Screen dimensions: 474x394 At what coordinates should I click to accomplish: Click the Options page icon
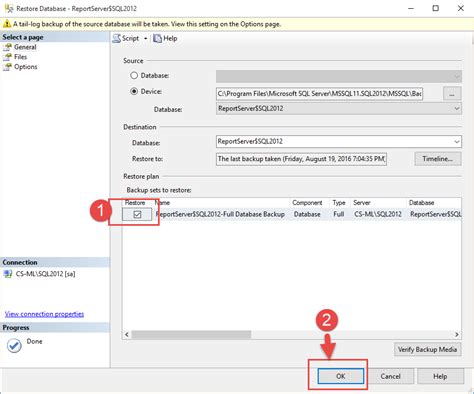click(x=7, y=67)
